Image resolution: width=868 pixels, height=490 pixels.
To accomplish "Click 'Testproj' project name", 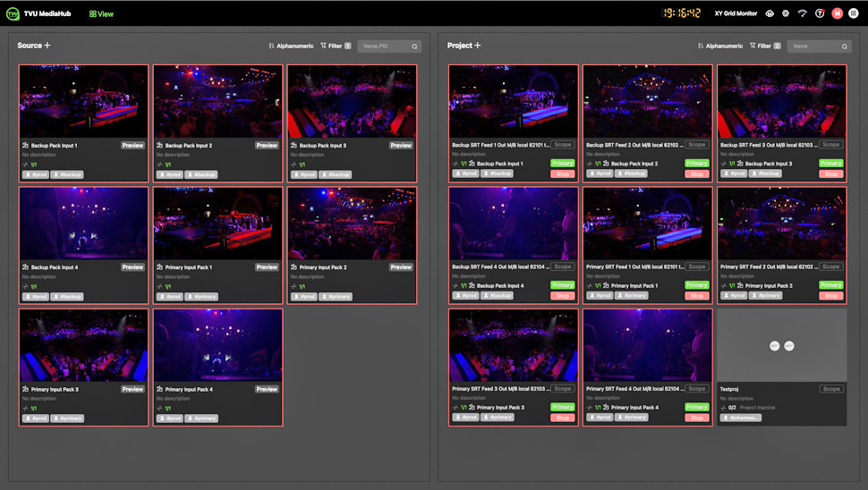I will pos(729,389).
